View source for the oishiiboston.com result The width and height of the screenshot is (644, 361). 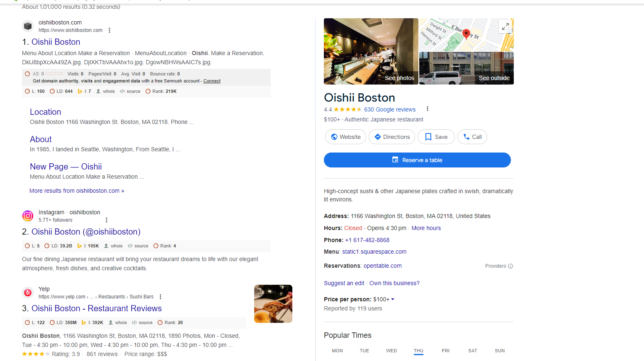pos(130,91)
